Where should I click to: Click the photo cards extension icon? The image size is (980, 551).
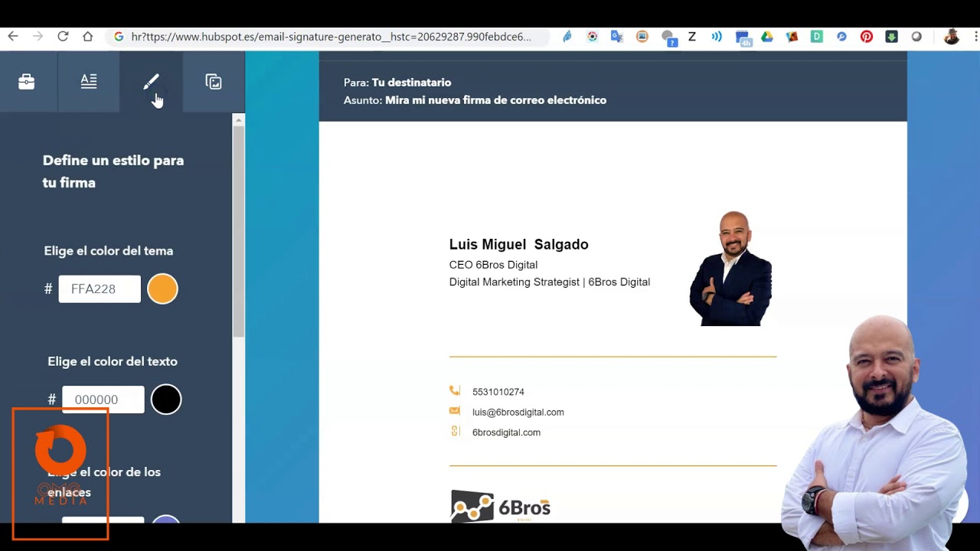pos(792,37)
